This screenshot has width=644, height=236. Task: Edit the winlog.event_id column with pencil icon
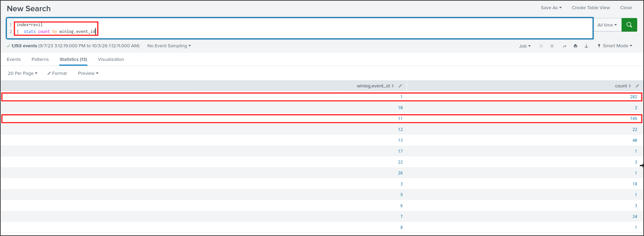coord(400,86)
